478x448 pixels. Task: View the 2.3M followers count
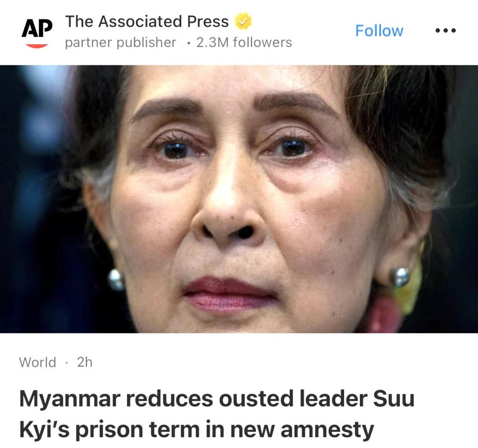coord(244,43)
